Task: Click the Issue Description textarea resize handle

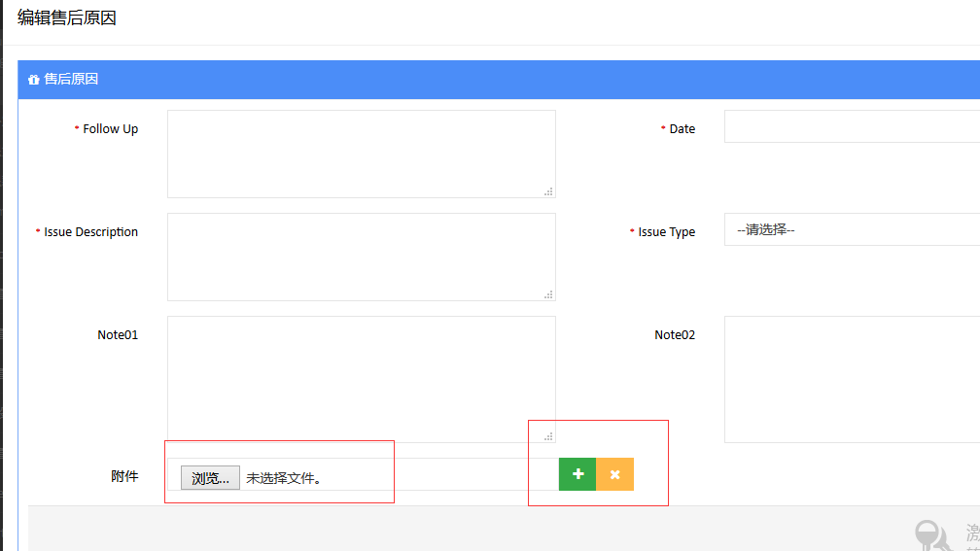Action: [548, 294]
